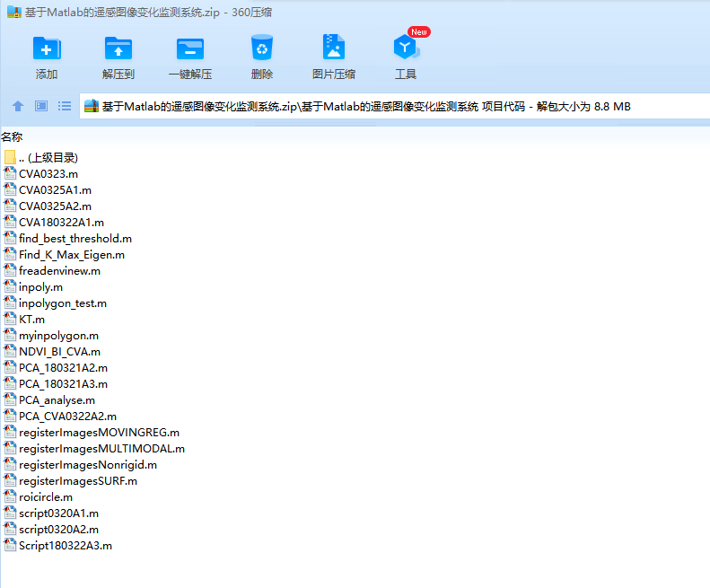Select the file PCA_CVA0322A2.m
Viewport: 710px width, 588px height.
tap(68, 417)
